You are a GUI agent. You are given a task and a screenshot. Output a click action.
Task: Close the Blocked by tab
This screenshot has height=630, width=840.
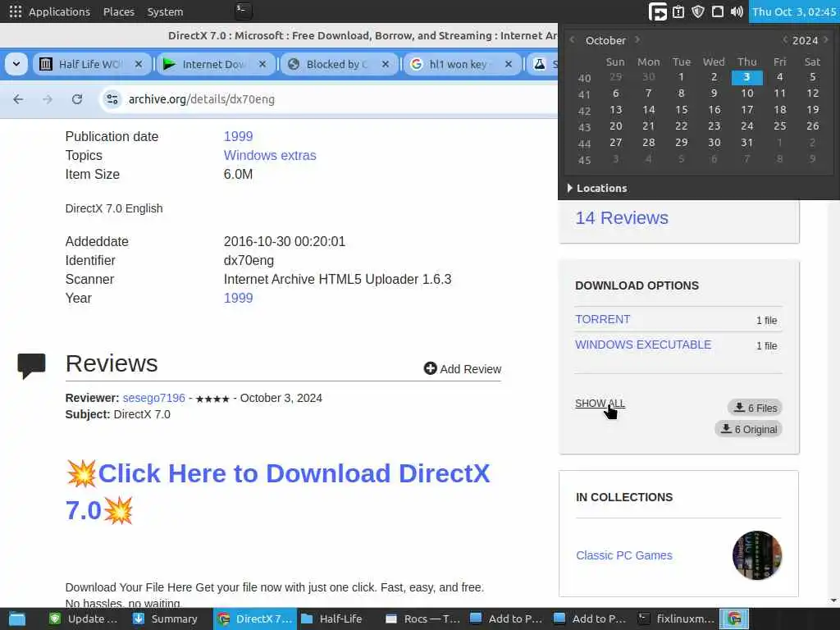[x=386, y=64]
